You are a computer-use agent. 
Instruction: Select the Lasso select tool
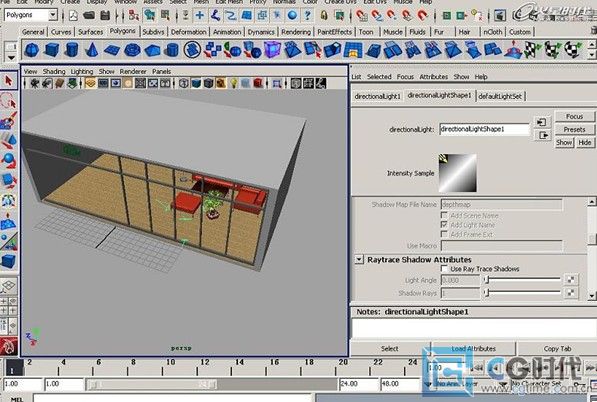coord(8,101)
